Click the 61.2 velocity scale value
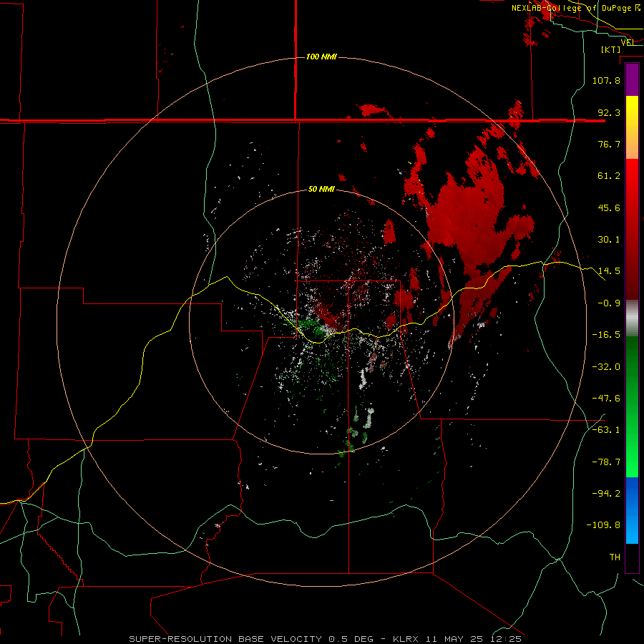Image resolution: width=644 pixels, height=644 pixels. click(x=609, y=176)
